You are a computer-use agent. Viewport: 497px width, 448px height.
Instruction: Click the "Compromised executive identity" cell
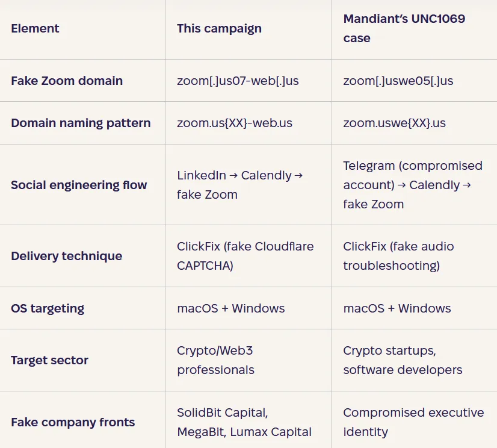coord(413,422)
